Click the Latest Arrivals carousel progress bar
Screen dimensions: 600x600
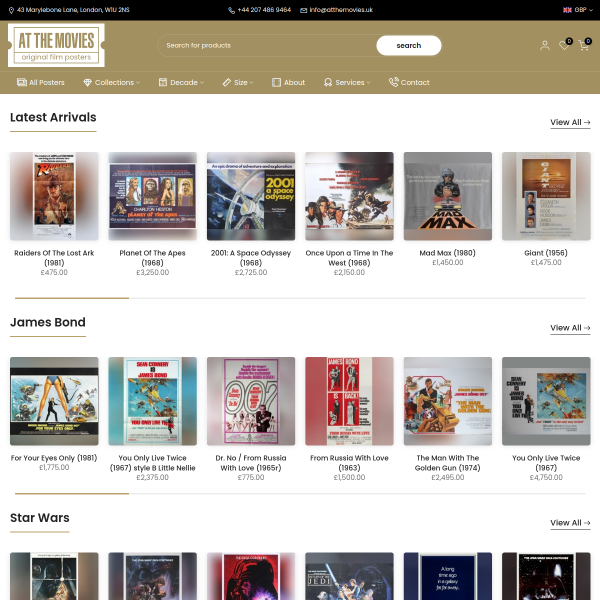point(300,298)
